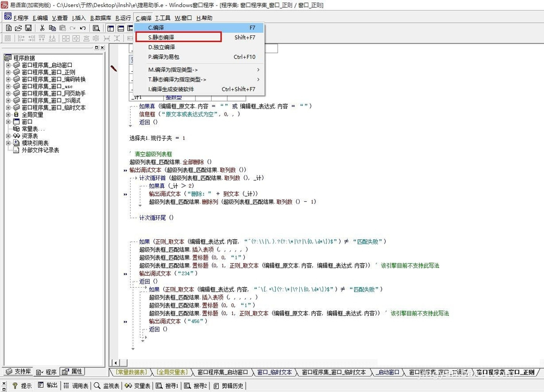
Task: Close the left program tree panel
Action: pos(102,48)
